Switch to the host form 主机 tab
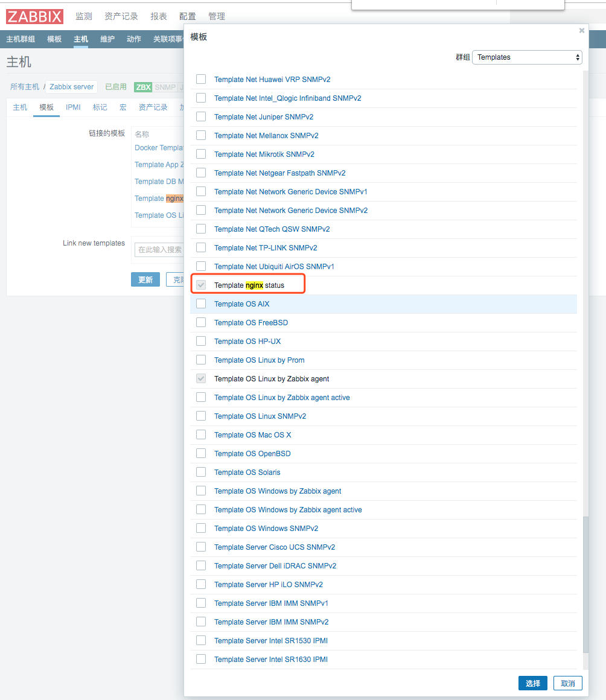This screenshot has height=700, width=606. 20,107
